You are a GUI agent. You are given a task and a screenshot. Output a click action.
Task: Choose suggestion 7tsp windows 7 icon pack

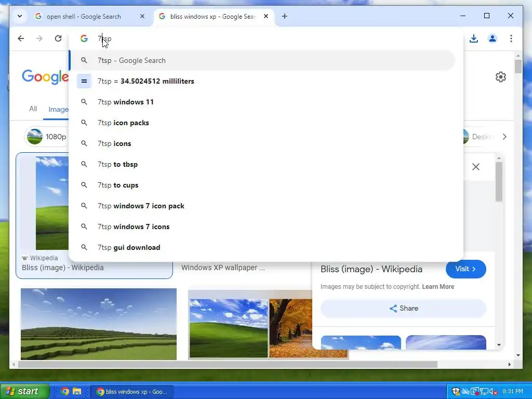pos(262,206)
